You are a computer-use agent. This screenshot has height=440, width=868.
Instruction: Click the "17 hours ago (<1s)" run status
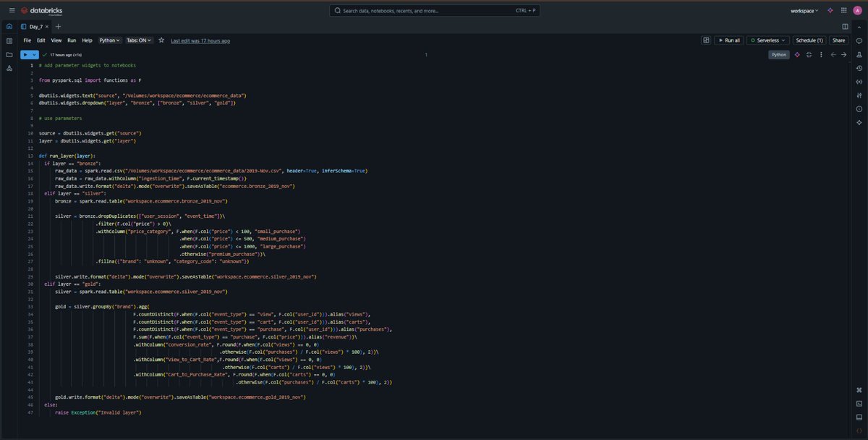[65, 54]
